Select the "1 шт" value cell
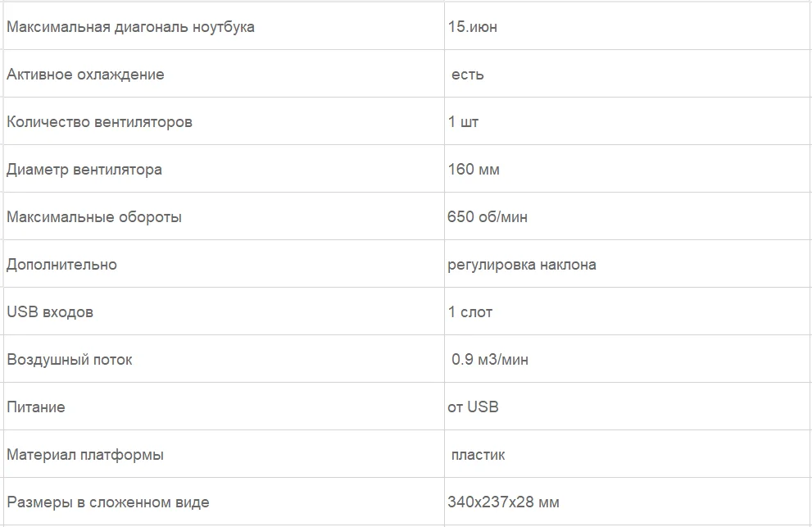Viewport: 812px width, 527px height. pos(464,122)
